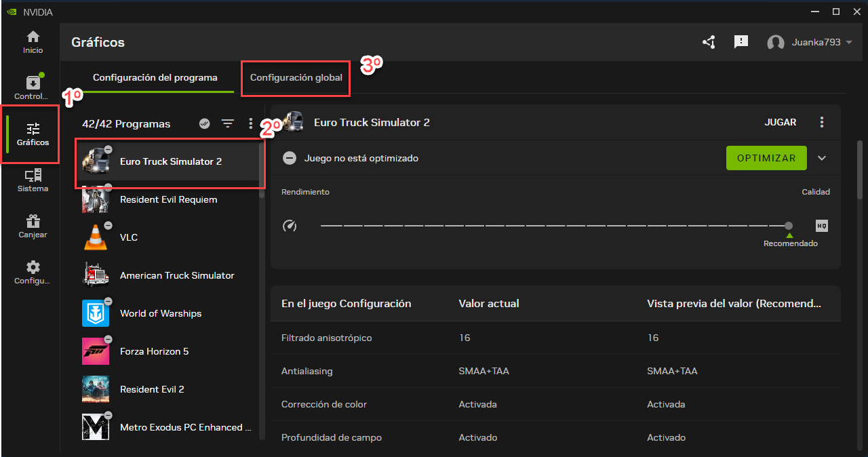
Task: Select VLC in the program list
Action: [x=167, y=237]
